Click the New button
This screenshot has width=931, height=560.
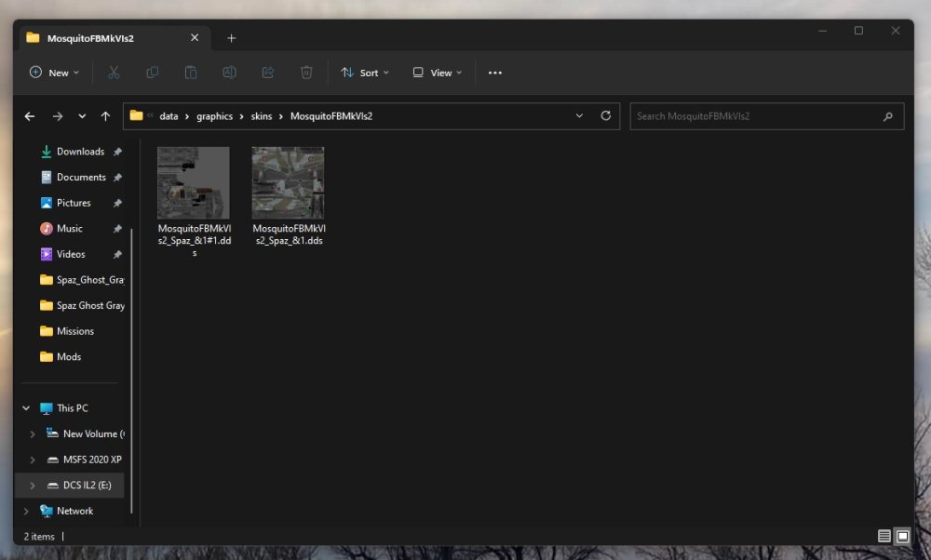point(54,73)
